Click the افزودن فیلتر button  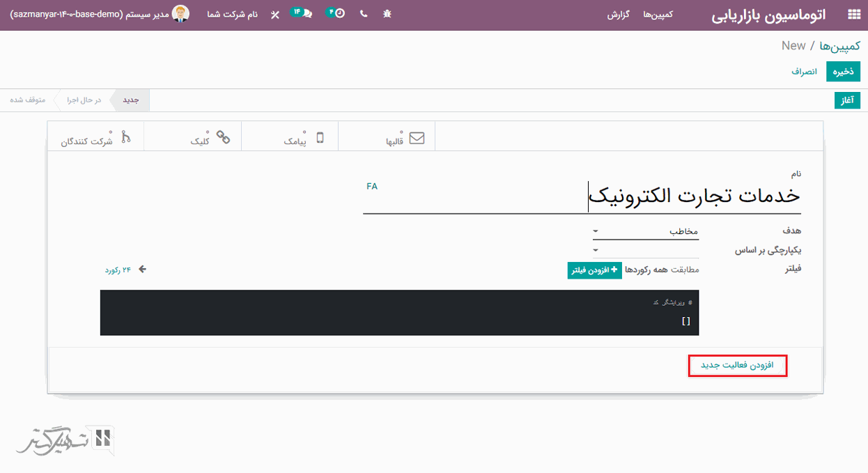click(594, 270)
